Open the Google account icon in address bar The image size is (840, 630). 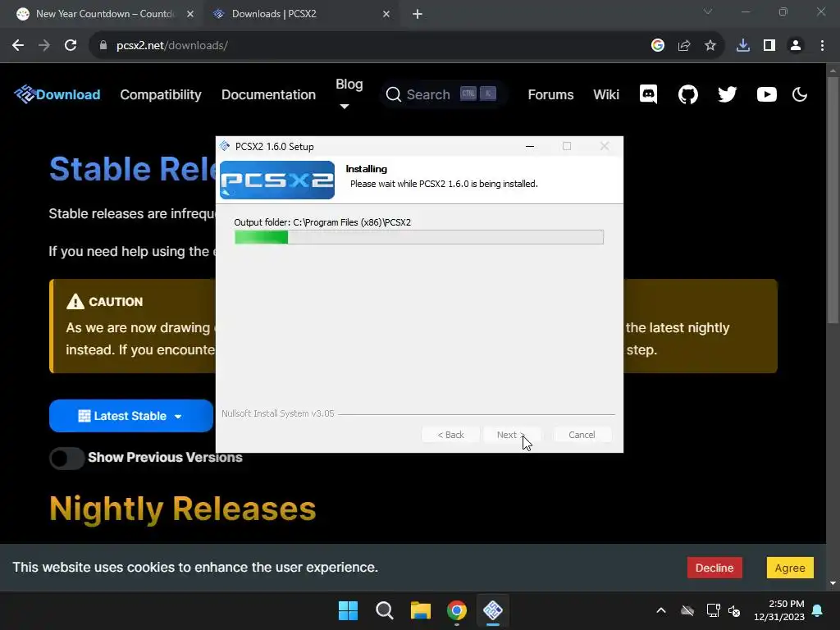[657, 46]
